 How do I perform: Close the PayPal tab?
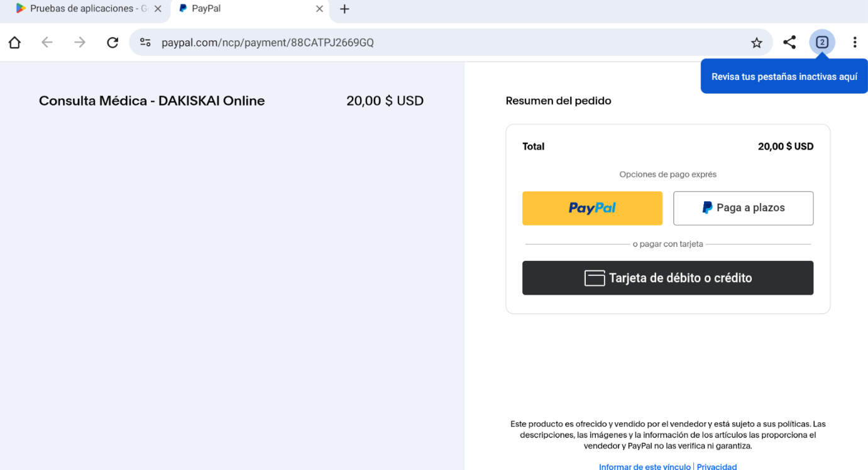(319, 9)
